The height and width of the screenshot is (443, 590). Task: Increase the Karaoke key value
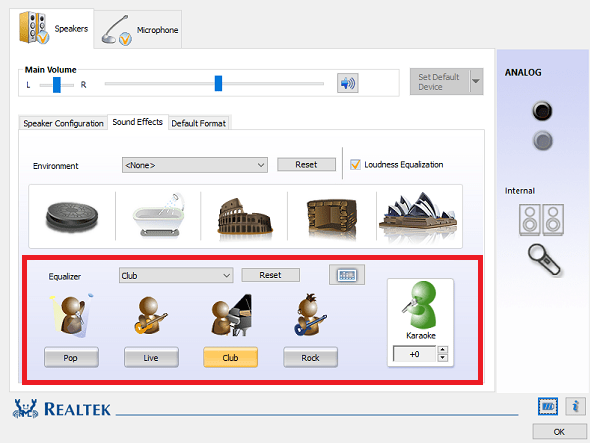click(443, 350)
